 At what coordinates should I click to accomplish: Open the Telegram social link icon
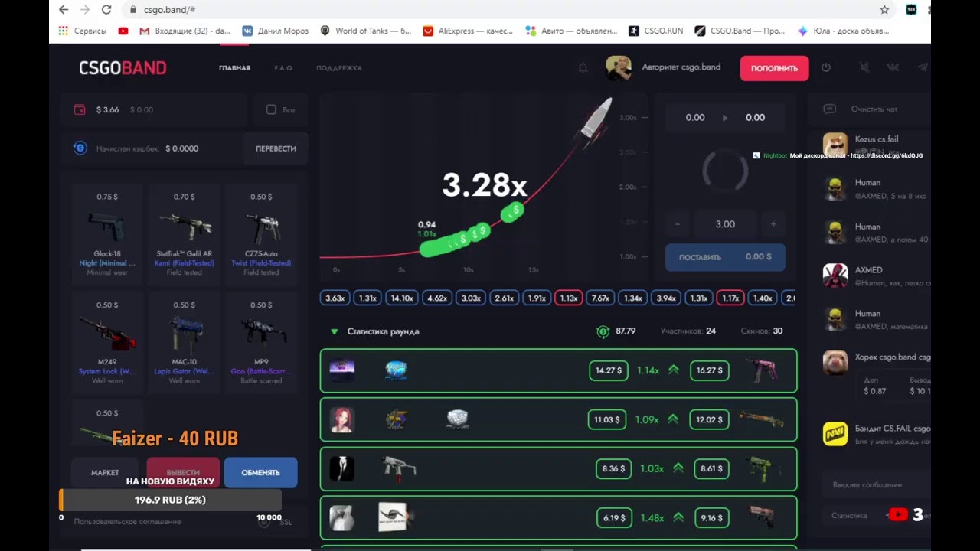coord(923,67)
